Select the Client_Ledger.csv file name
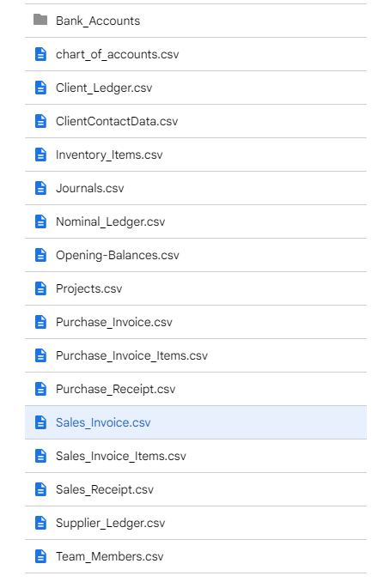The image size is (390, 588). tap(104, 88)
